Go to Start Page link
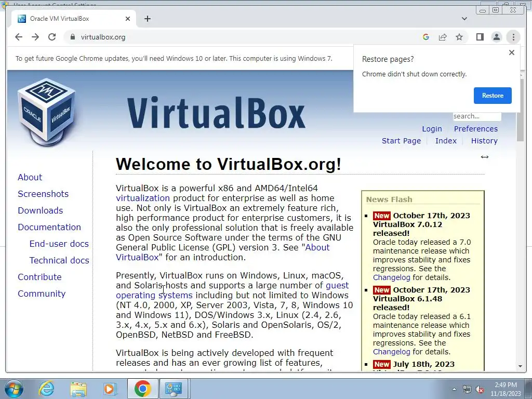This screenshot has height=399, width=532. point(402,141)
